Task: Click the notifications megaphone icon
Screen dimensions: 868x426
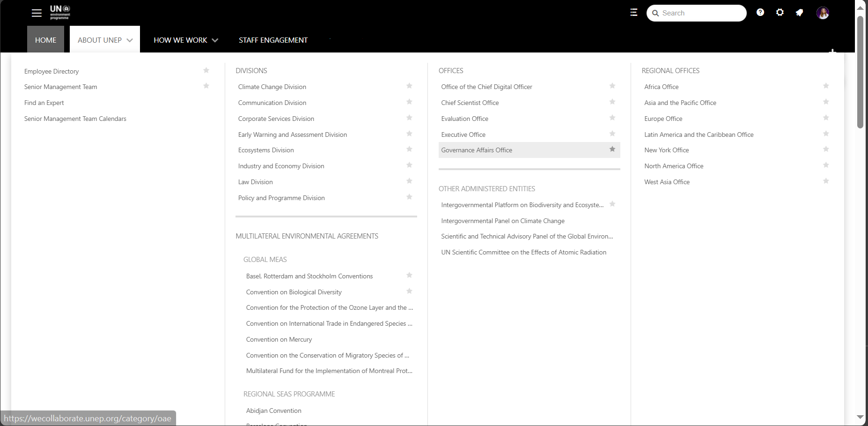Action: (800, 13)
